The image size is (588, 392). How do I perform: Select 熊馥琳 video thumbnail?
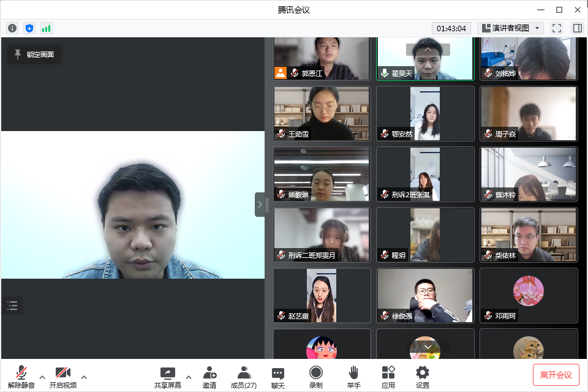[322, 175]
